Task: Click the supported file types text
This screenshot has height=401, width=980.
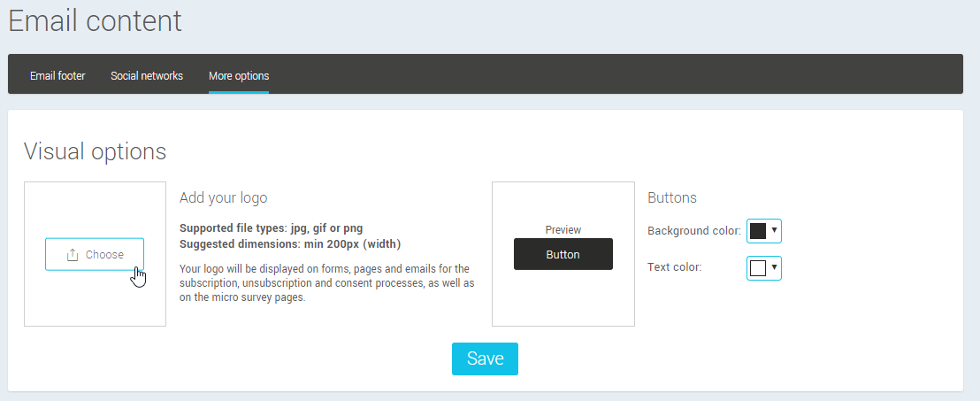Action: pos(271,227)
